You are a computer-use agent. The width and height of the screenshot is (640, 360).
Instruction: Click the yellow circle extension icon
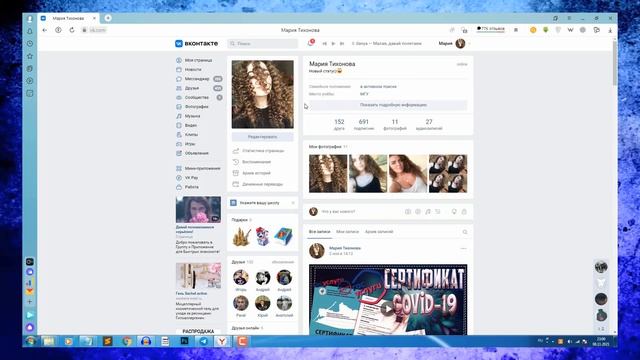point(533,30)
